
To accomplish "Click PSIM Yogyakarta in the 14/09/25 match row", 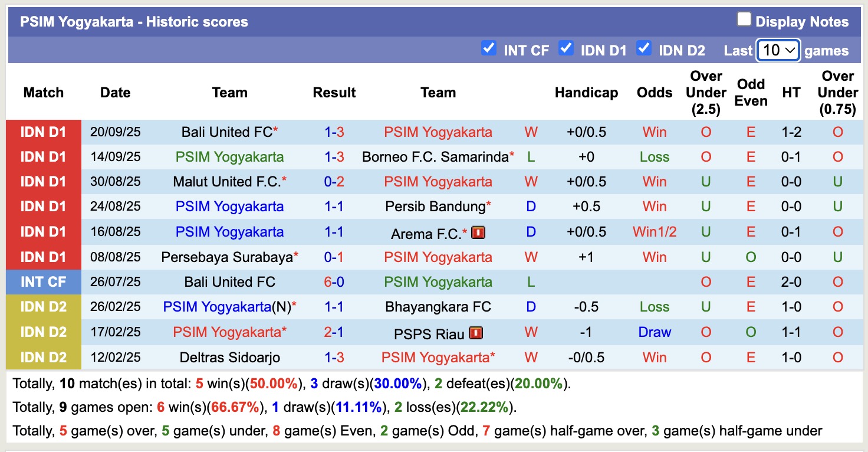I will tap(229, 157).
